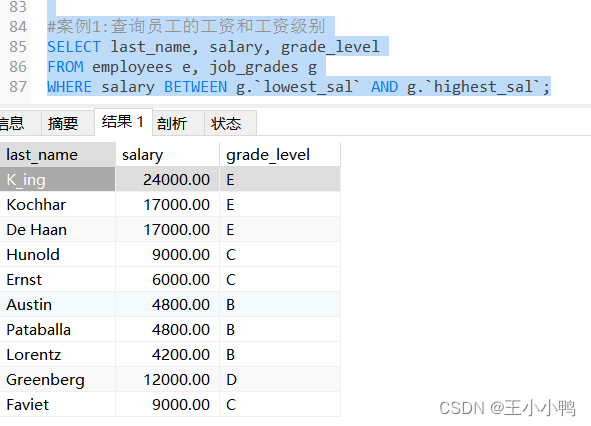Select the Austin name cell

[x=58, y=304]
